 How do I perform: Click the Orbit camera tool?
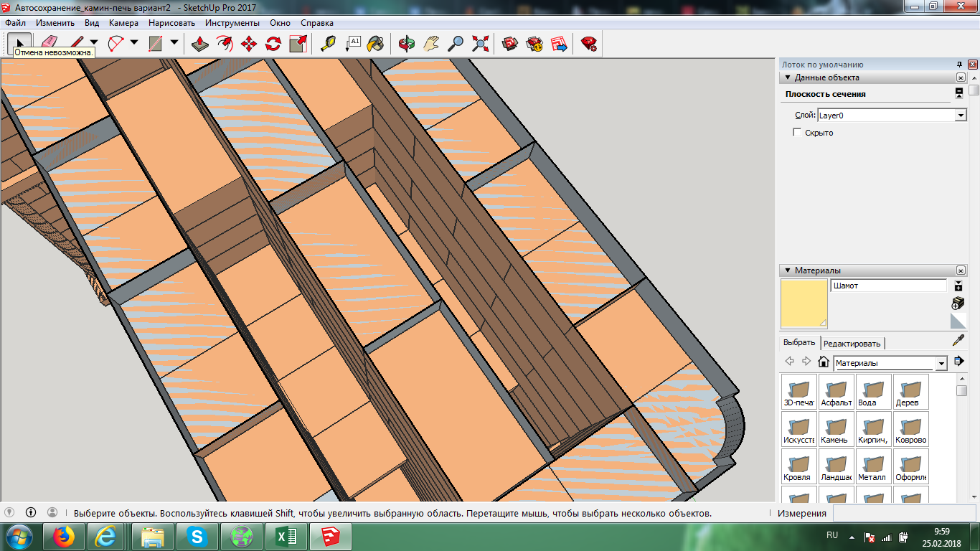(x=407, y=44)
